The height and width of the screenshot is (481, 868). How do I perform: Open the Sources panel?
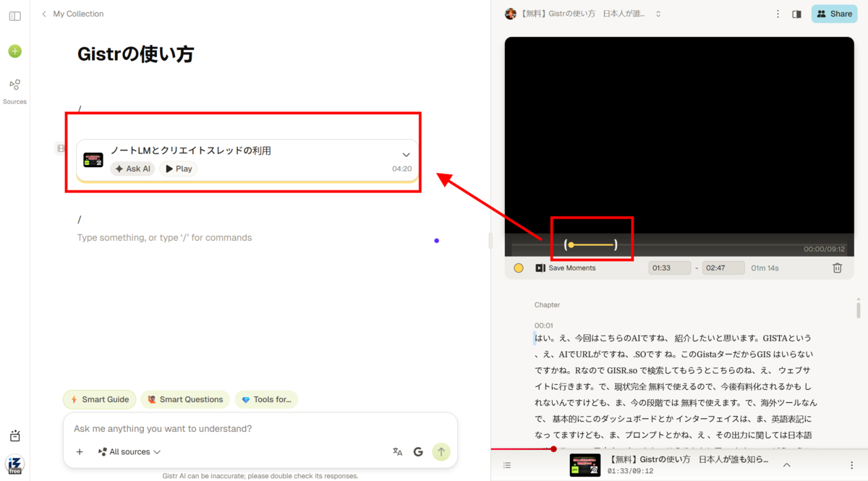click(x=14, y=91)
